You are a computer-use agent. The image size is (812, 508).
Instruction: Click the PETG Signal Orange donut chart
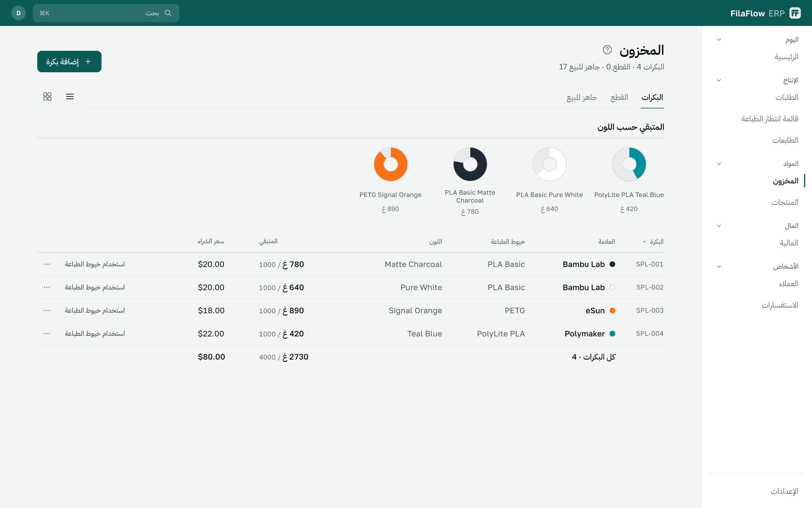390,164
